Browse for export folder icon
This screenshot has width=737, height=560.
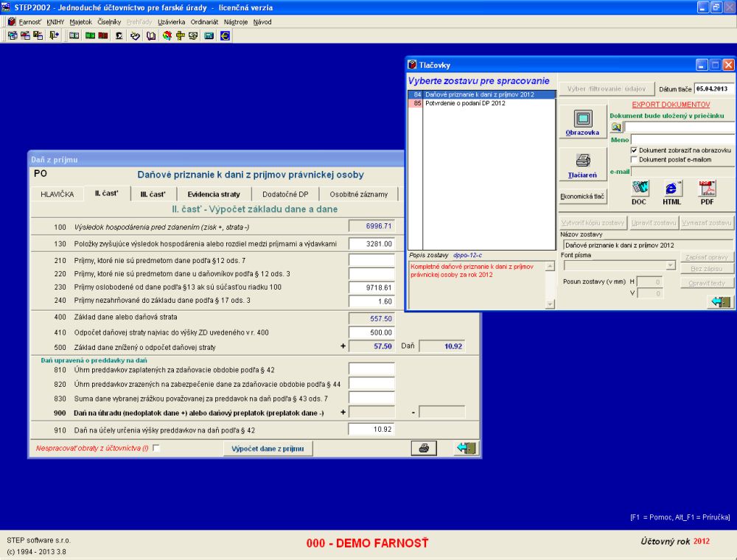pyautogui.click(x=615, y=127)
